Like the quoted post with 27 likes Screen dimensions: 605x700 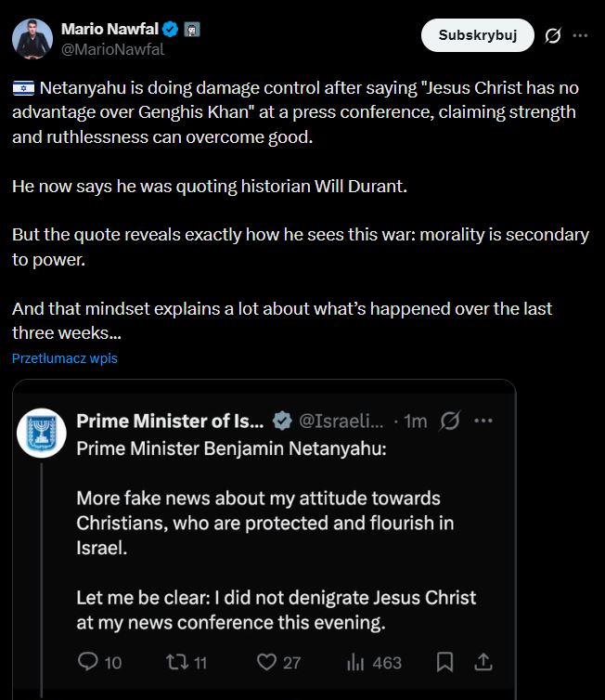(267, 662)
